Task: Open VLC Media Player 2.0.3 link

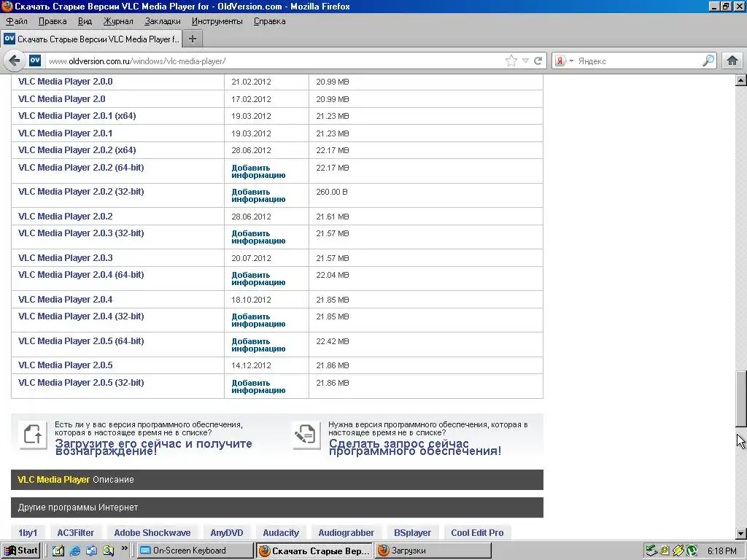Action: pos(65,258)
